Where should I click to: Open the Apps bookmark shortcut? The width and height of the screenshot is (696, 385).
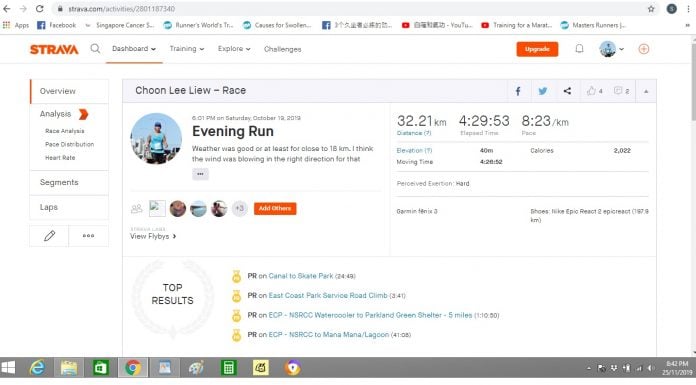click(16, 25)
